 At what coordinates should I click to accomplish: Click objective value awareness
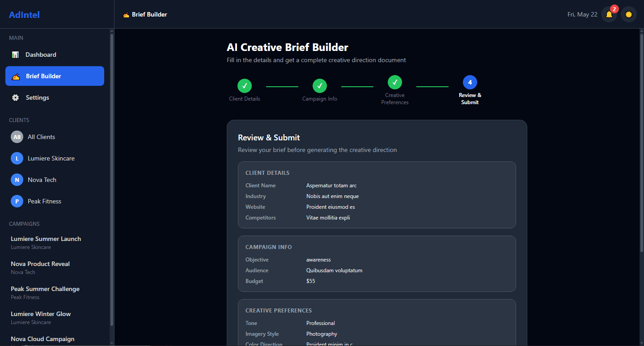(318, 260)
